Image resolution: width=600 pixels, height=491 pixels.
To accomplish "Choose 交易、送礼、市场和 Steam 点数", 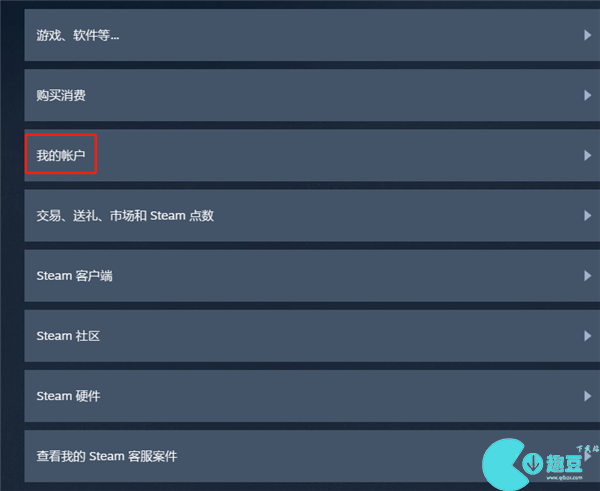I will 125,215.
